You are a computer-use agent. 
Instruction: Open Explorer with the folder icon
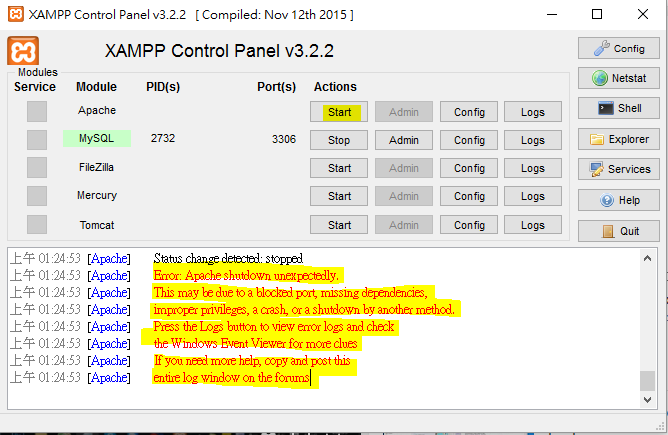pyautogui.click(x=619, y=139)
